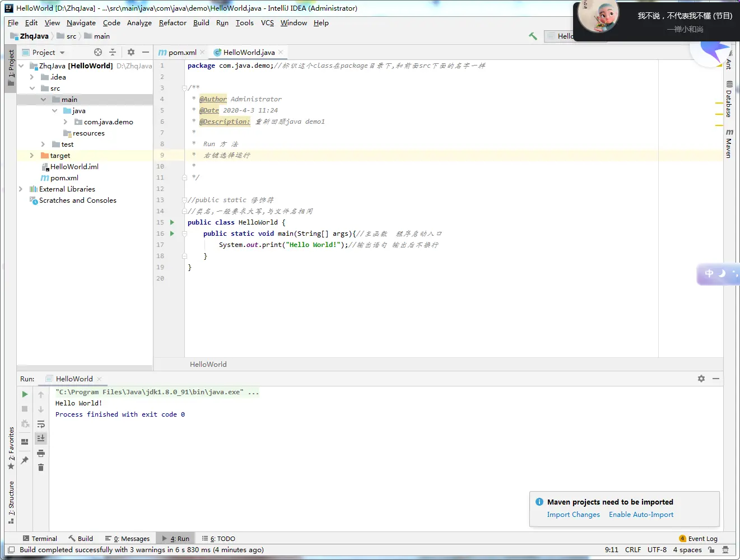Viewport: 740px width, 560px height.
Task: Rerun HelloWorld with the green play icon
Action: tap(25, 394)
